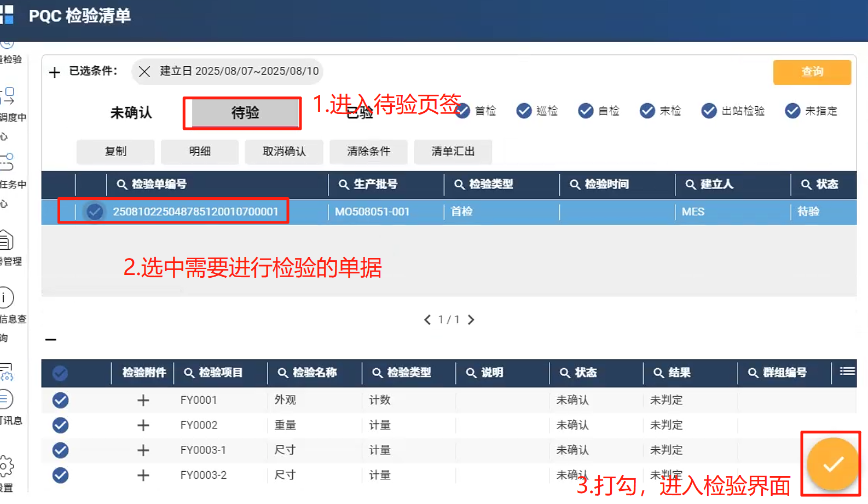Search detail table 检验类型 column magnifier
This screenshot has width=868, height=504.
tap(378, 373)
